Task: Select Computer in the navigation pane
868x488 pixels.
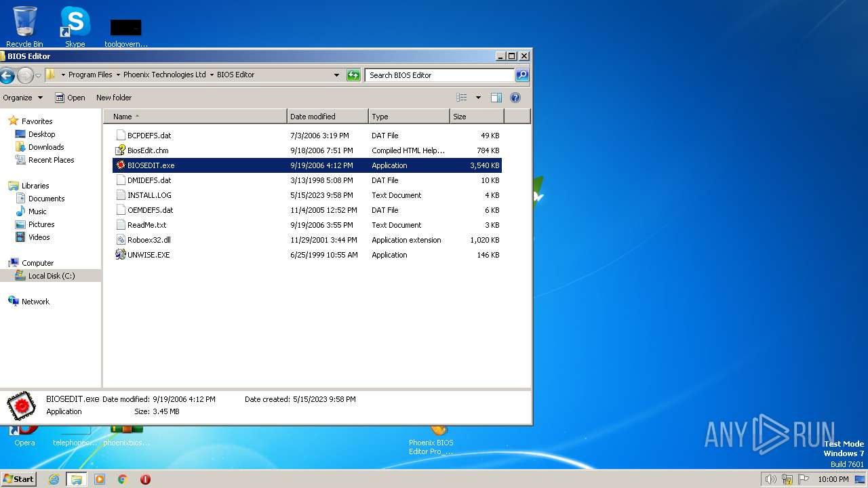Action: point(37,263)
